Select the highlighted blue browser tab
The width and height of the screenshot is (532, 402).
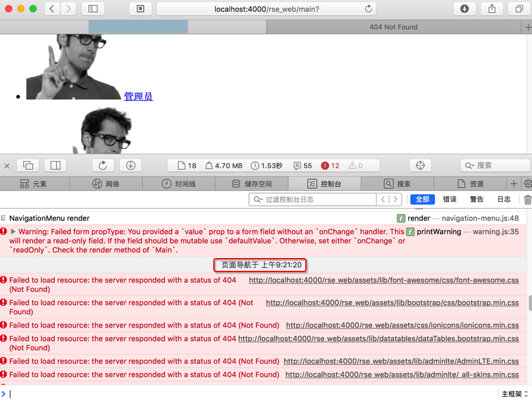(138, 27)
